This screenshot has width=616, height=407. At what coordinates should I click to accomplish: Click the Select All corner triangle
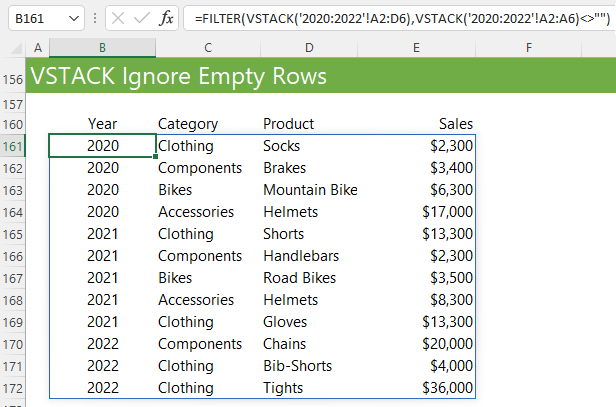(x=16, y=48)
